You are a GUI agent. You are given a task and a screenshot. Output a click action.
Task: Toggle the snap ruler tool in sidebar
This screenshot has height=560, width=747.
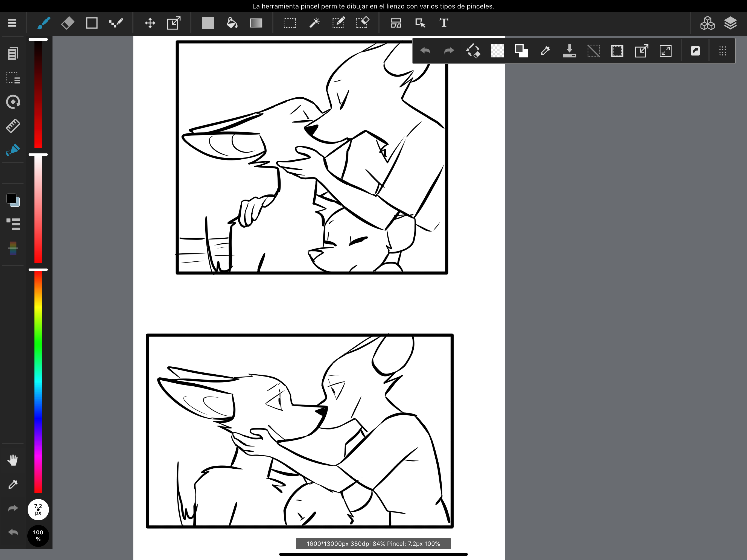coord(13,126)
